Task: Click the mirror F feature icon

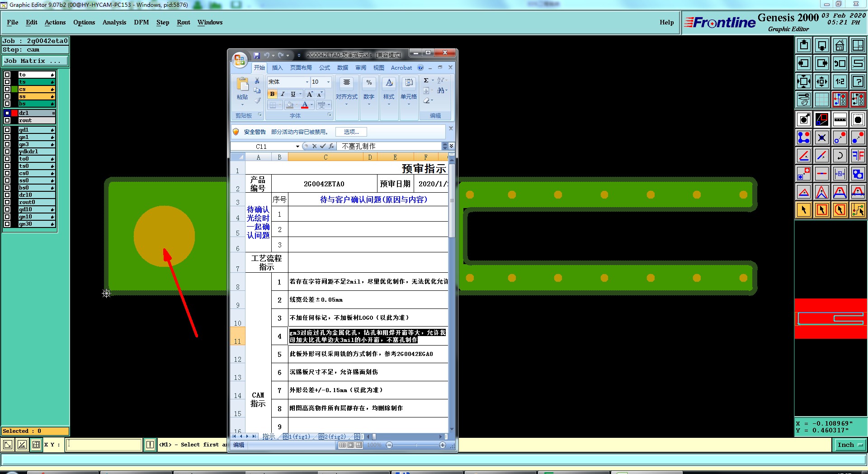Action: [858, 156]
